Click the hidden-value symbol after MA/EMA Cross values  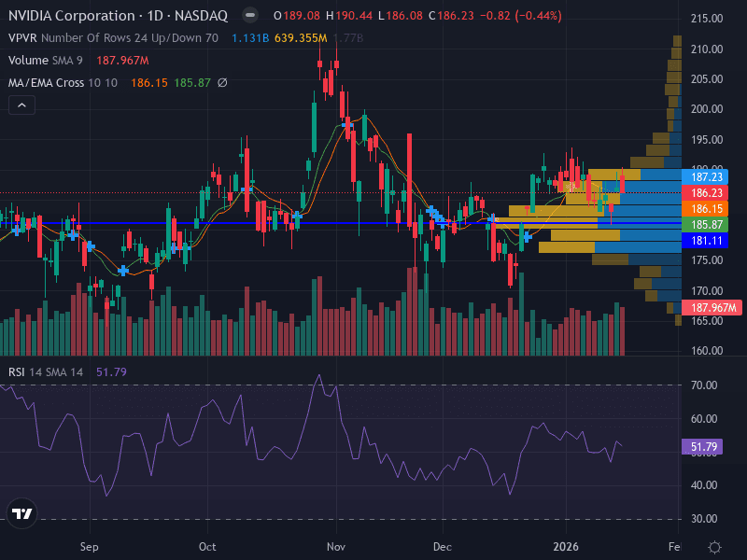(222, 83)
